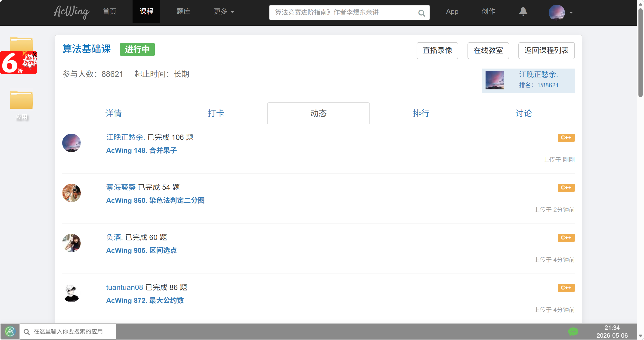Open the AcWing 148. 合并果子 link

click(x=141, y=150)
